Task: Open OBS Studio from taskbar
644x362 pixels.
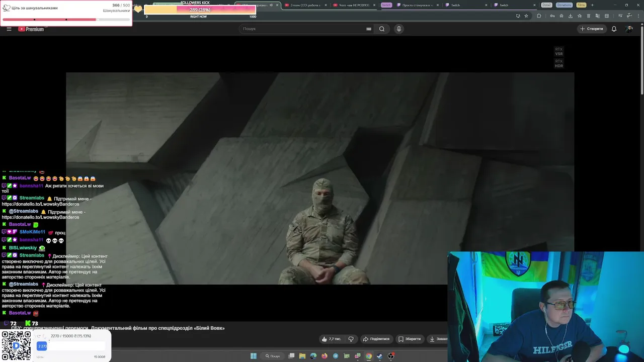Action: tap(391, 356)
